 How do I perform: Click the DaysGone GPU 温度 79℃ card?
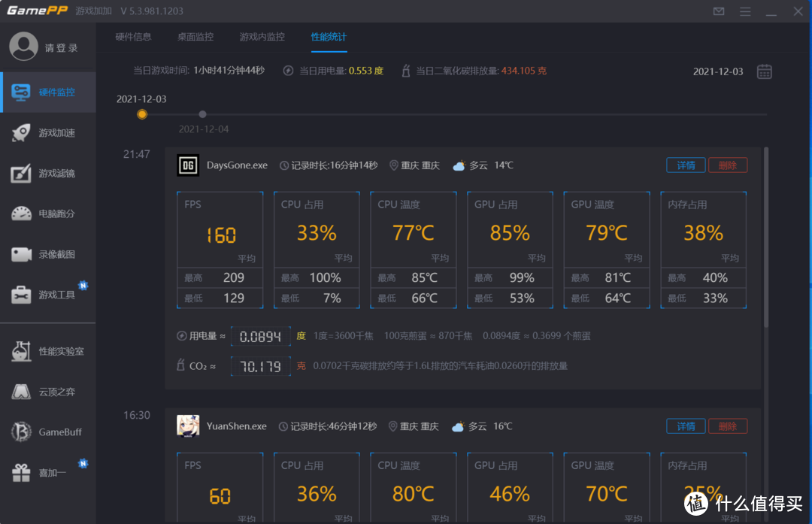(607, 250)
